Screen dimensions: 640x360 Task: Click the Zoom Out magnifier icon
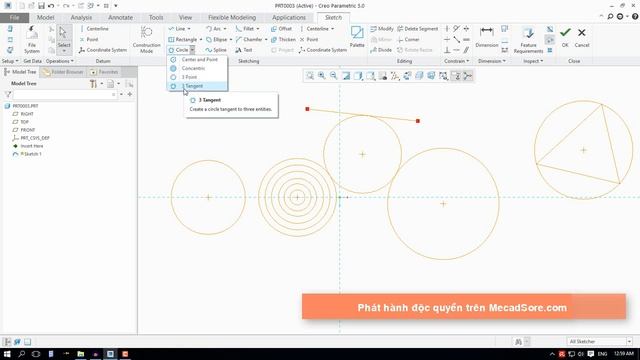coord(334,76)
